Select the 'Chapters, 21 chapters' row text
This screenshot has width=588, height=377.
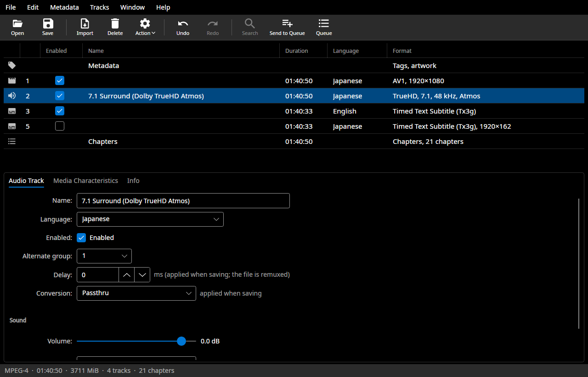tap(428, 142)
